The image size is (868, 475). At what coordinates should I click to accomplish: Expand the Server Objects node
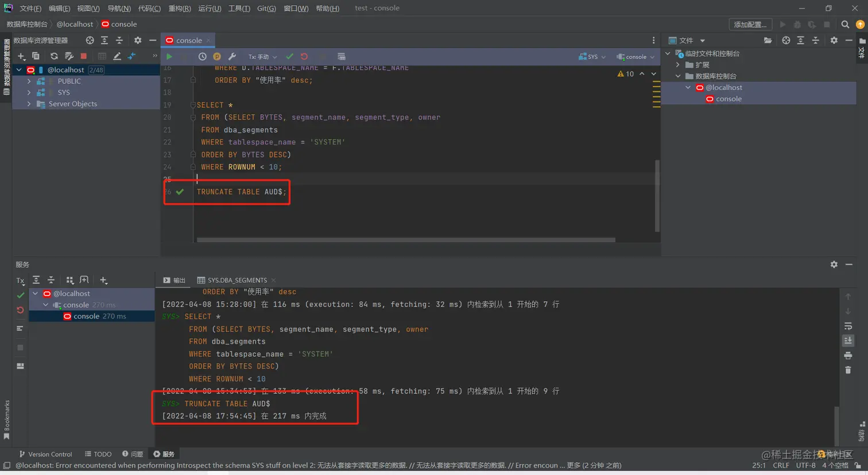(x=29, y=104)
